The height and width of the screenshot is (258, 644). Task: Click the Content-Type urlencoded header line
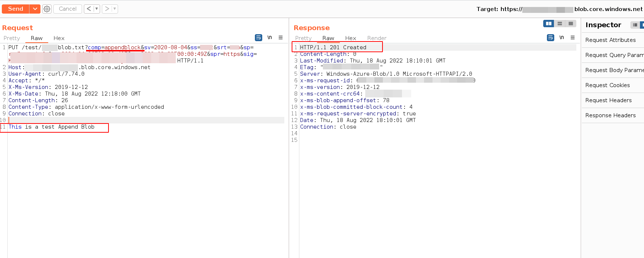pos(86,107)
